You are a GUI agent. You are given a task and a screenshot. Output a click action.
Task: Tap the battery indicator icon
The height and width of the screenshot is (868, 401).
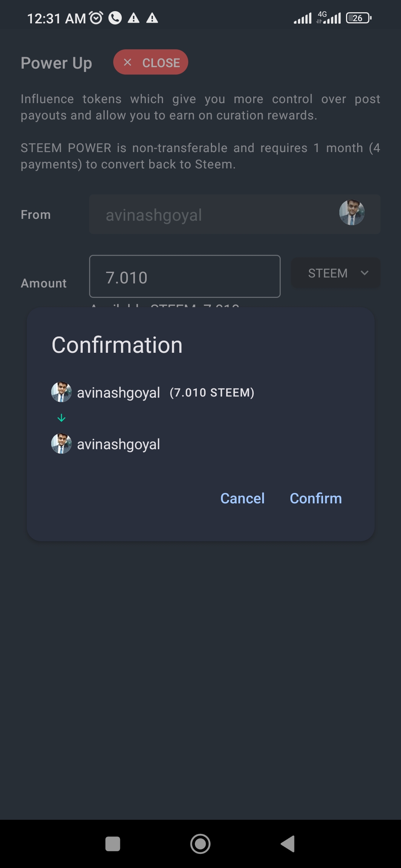(x=359, y=18)
